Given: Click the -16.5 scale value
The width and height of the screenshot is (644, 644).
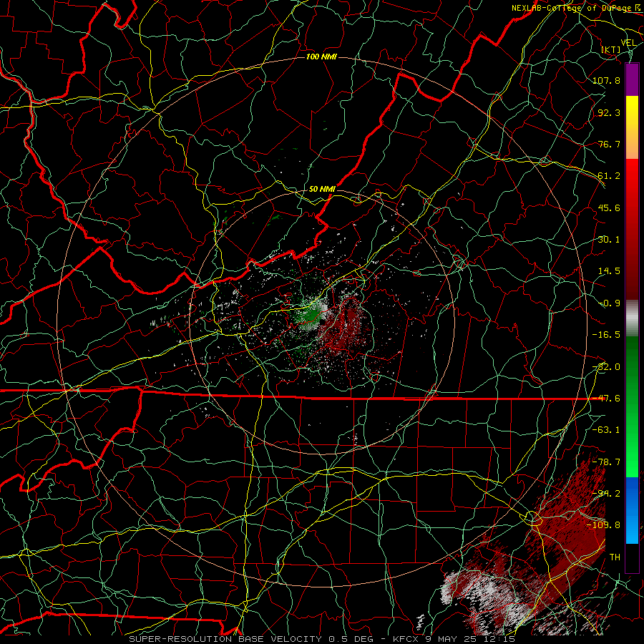Looking at the screenshot, I should click(x=606, y=335).
